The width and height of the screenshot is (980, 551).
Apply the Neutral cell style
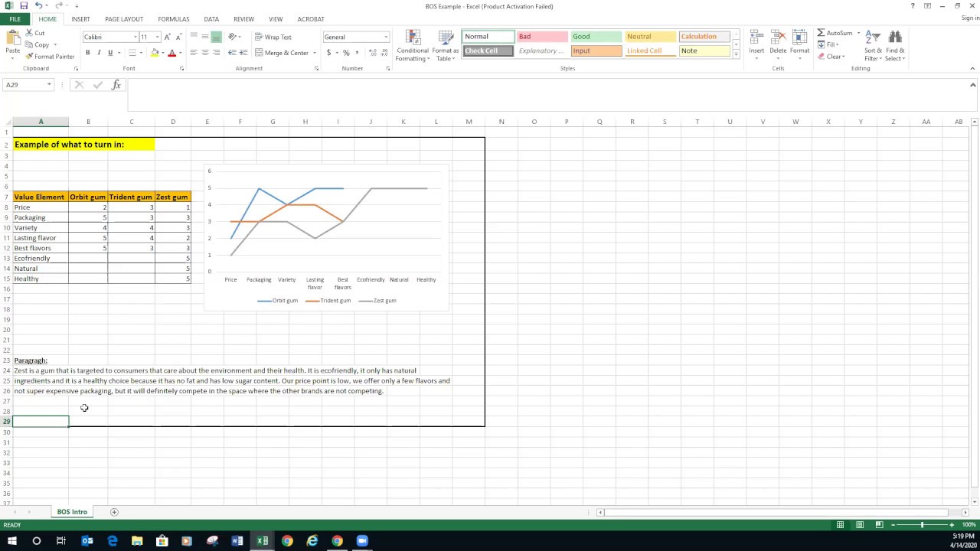pyautogui.click(x=651, y=37)
